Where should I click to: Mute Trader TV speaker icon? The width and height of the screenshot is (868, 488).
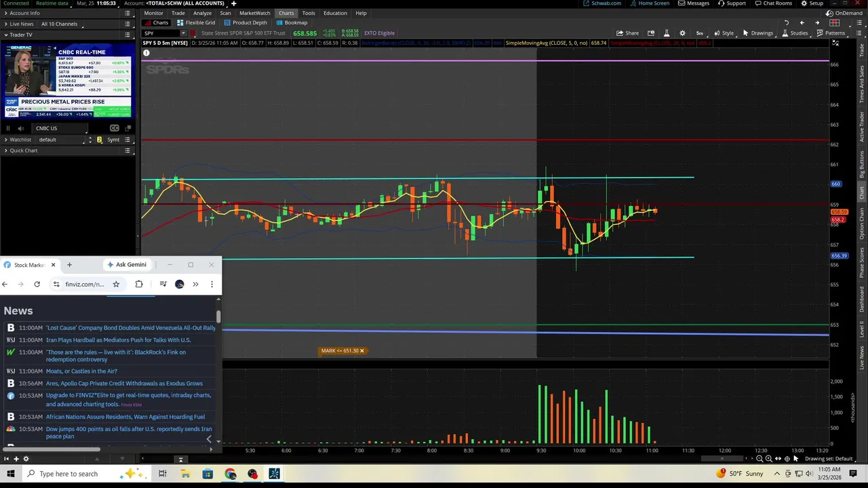(x=20, y=128)
